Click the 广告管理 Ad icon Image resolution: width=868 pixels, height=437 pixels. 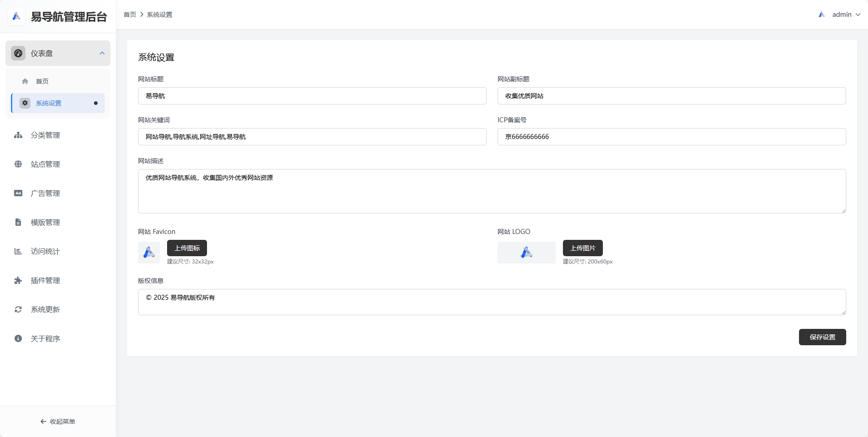click(x=18, y=193)
